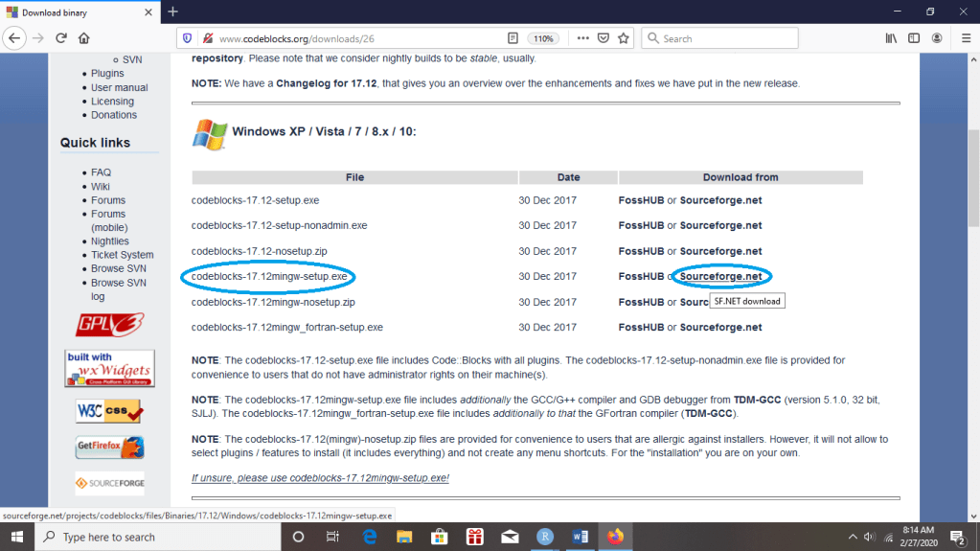
Task: Click Sourceforge.net link for codeblocks-17.12mingw-setup.exe
Action: point(720,277)
